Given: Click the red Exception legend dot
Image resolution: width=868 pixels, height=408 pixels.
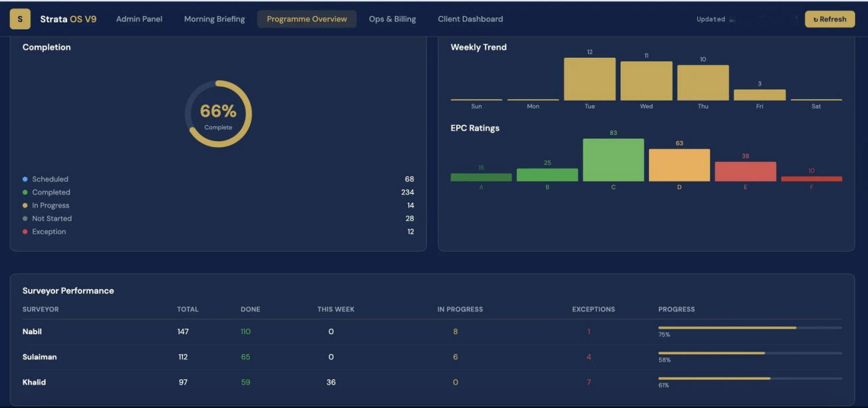Looking at the screenshot, I should click(25, 232).
